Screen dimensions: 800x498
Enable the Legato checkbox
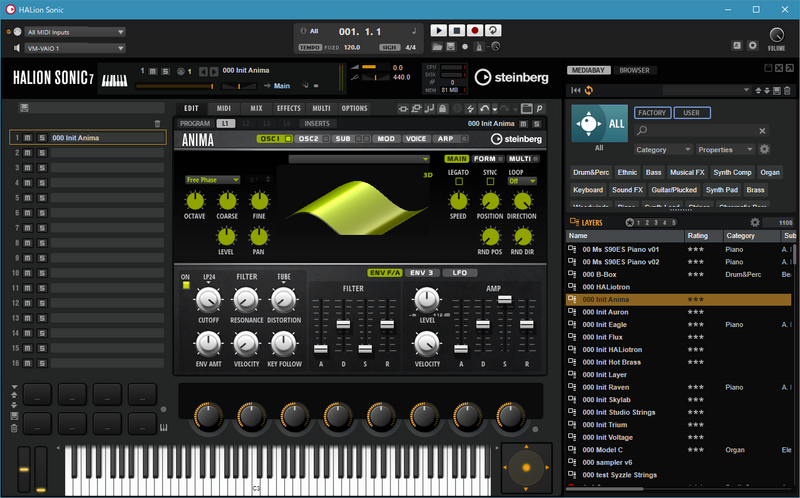[x=459, y=181]
